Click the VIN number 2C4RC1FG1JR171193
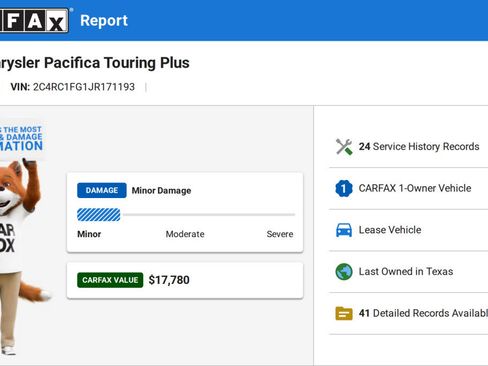The width and height of the screenshot is (488, 366). (84, 87)
